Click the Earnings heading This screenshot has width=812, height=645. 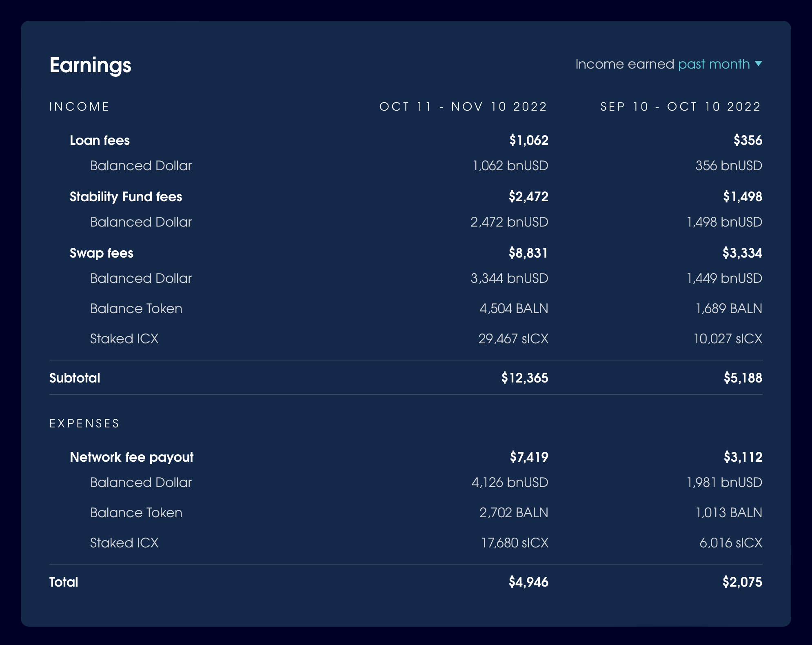click(90, 65)
